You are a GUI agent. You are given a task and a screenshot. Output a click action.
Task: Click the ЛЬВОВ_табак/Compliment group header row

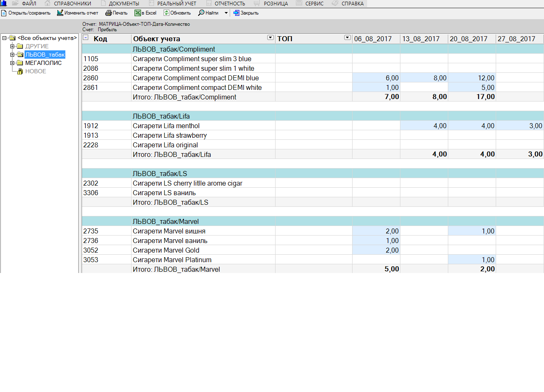click(313, 49)
